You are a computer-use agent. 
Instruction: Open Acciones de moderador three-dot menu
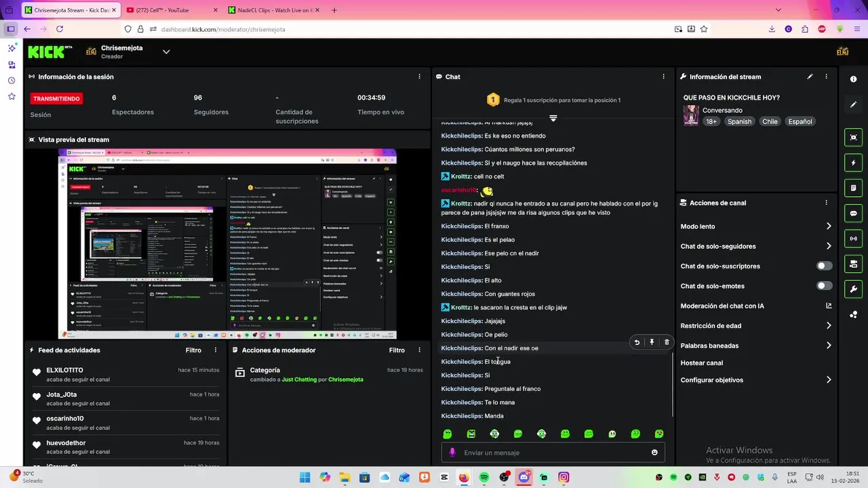pos(419,350)
